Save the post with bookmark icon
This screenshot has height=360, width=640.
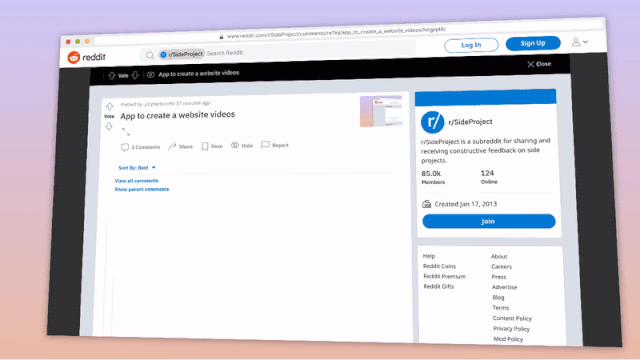[x=212, y=146]
